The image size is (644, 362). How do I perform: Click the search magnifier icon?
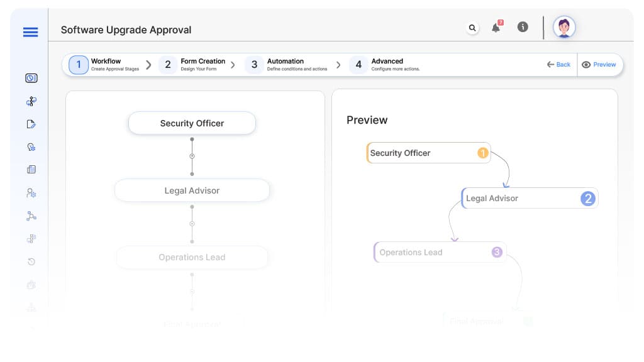point(472,28)
